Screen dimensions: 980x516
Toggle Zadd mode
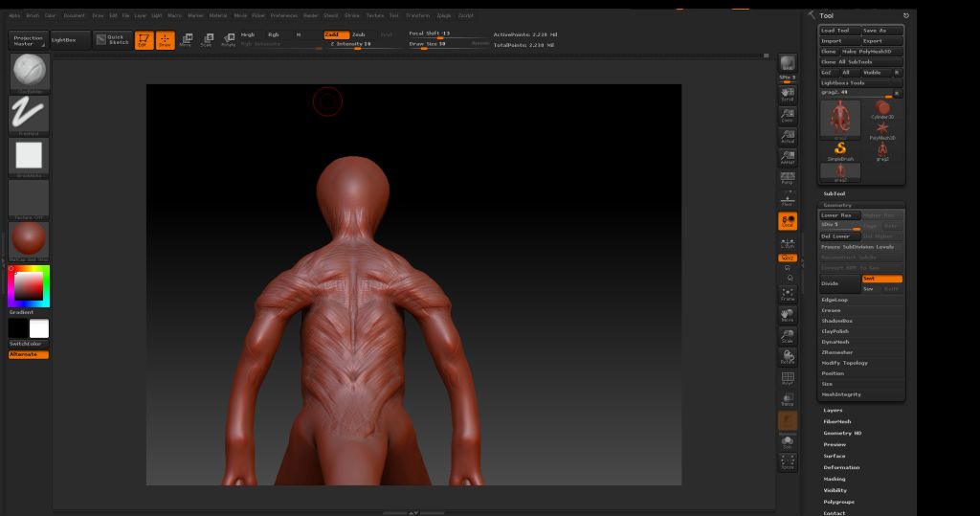[x=336, y=35]
